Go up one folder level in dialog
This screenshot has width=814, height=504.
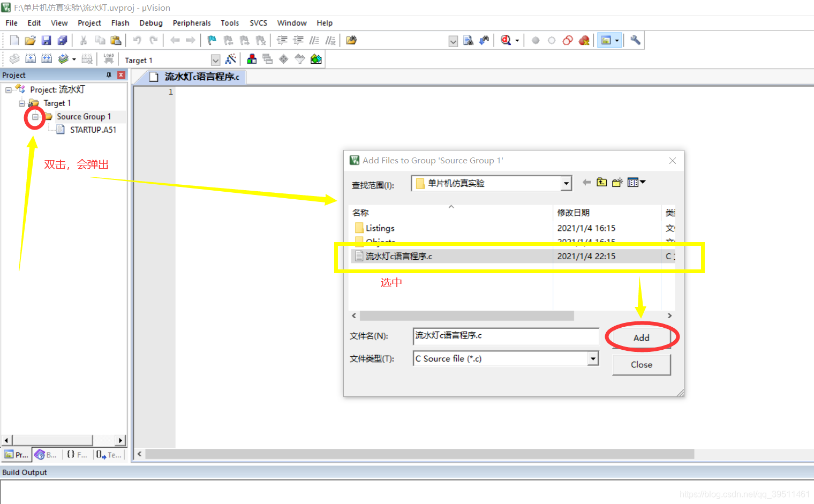pos(602,183)
